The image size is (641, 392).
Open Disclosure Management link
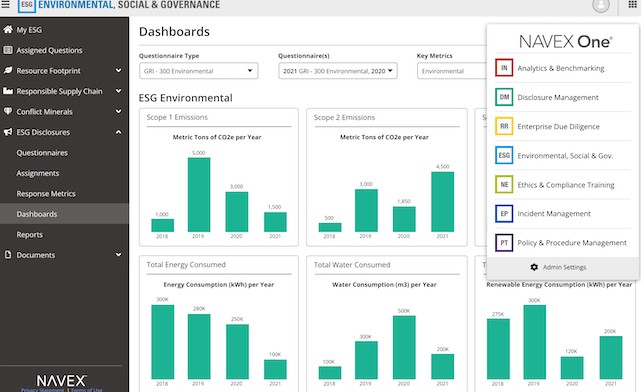coord(558,97)
